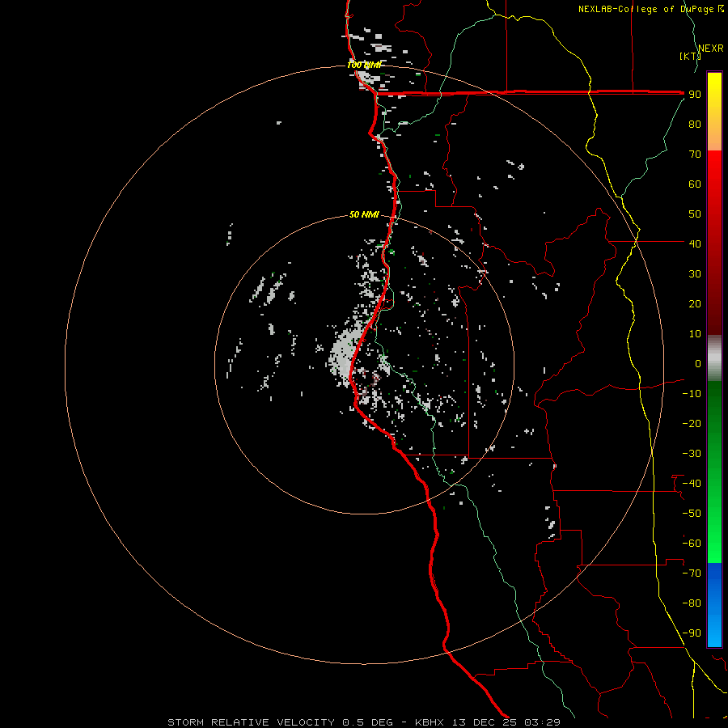Select the 10 value on the velocity scale

695,334
